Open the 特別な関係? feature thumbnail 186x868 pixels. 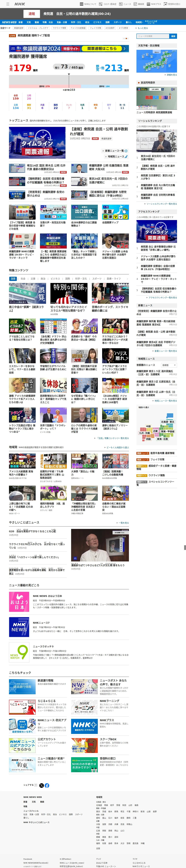(69, 294)
